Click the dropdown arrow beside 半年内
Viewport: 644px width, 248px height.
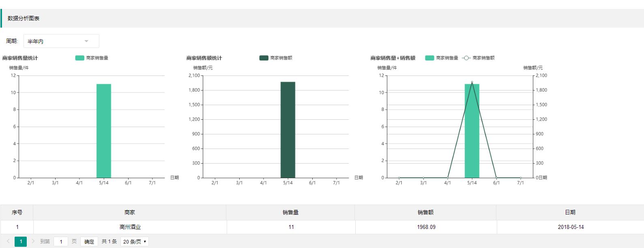tap(86, 41)
